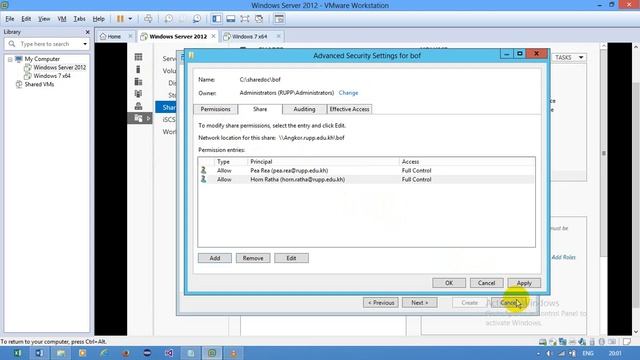
Task: Open the snapshot manager toolbar icon
Action: (197, 19)
